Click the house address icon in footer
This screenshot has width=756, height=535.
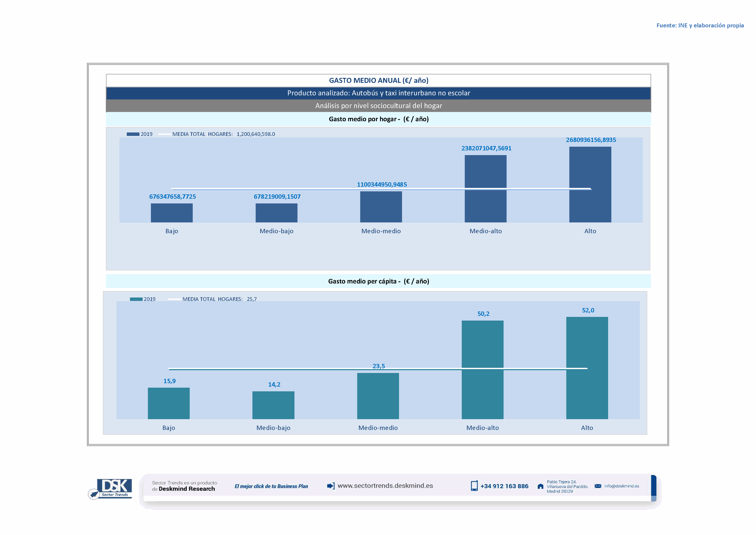click(x=540, y=486)
